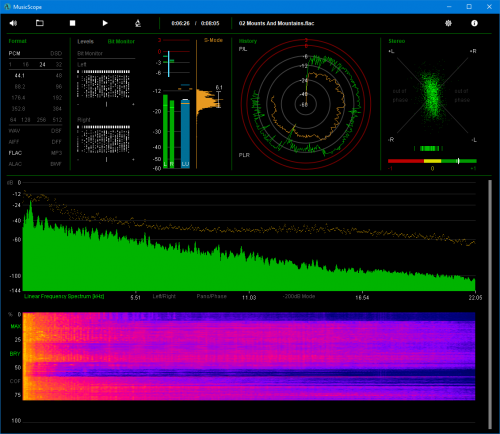This screenshot has height=434, width=500.
Task: Click the MusicScope app logo in title bar
Action: pos(7,7)
